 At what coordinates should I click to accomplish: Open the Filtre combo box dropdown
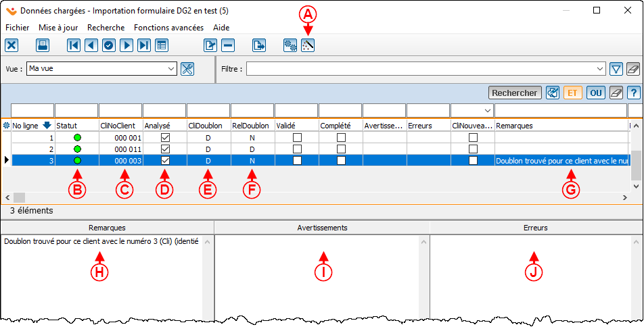pos(600,69)
